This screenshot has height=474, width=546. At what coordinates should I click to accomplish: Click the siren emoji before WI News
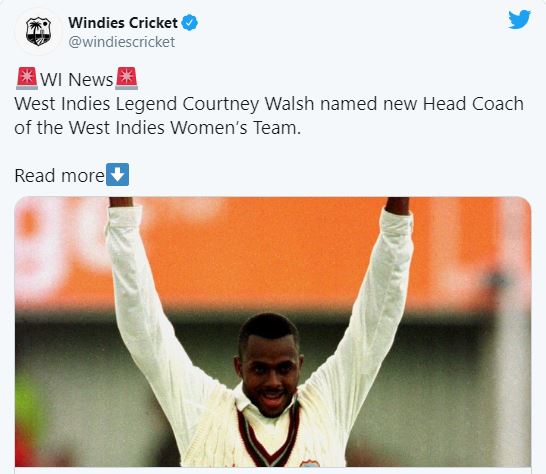tap(27, 79)
